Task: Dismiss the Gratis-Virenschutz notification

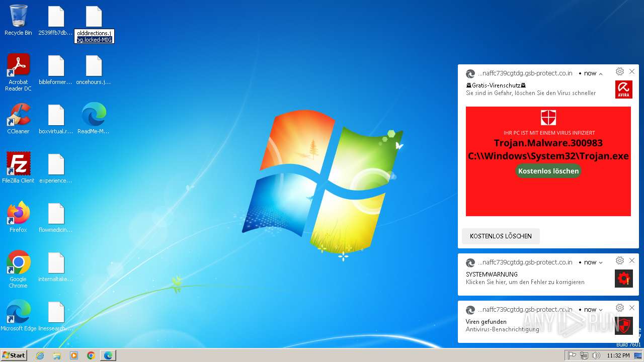Action: (x=632, y=71)
